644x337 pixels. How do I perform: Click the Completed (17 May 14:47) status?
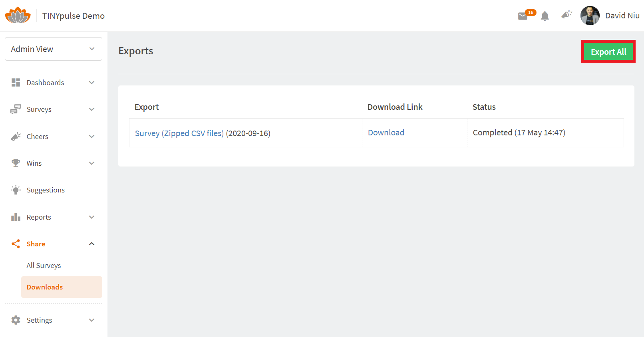(x=519, y=133)
